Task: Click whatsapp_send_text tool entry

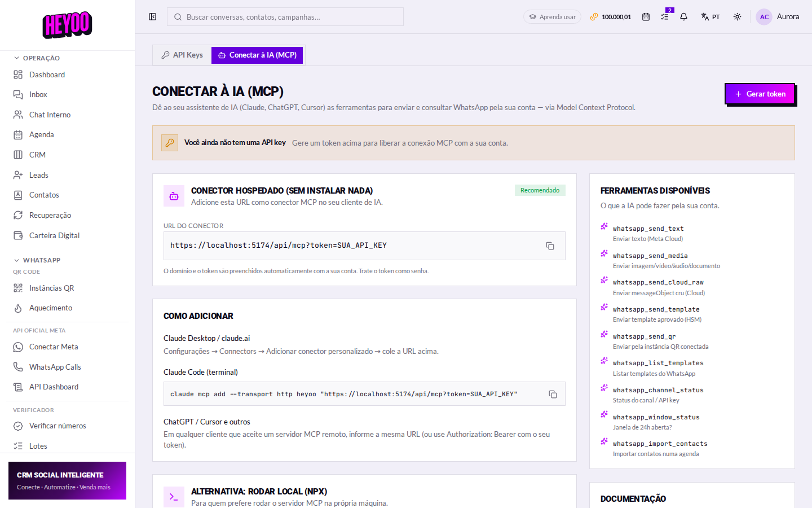Action: 692,233
